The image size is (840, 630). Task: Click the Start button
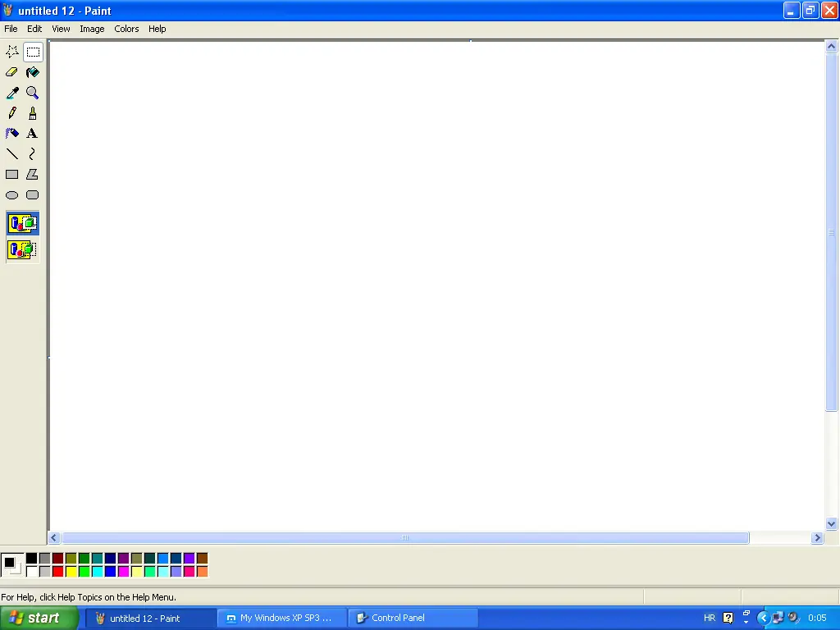coord(39,618)
